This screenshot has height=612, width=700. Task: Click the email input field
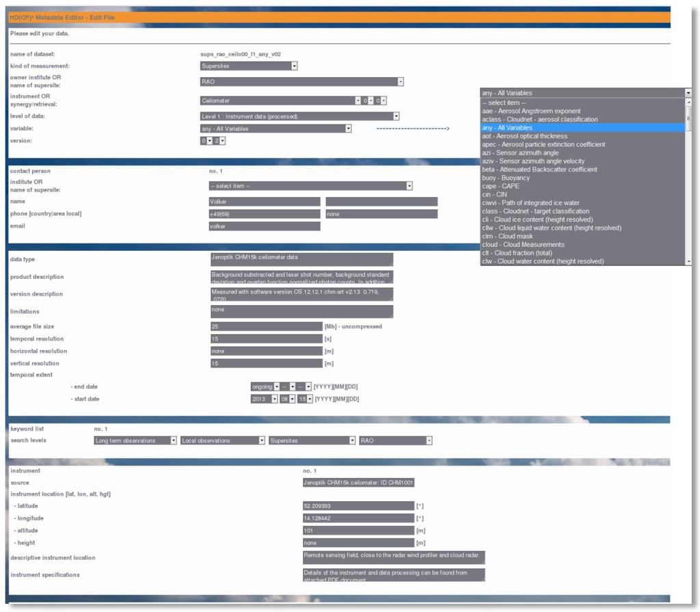click(265, 226)
